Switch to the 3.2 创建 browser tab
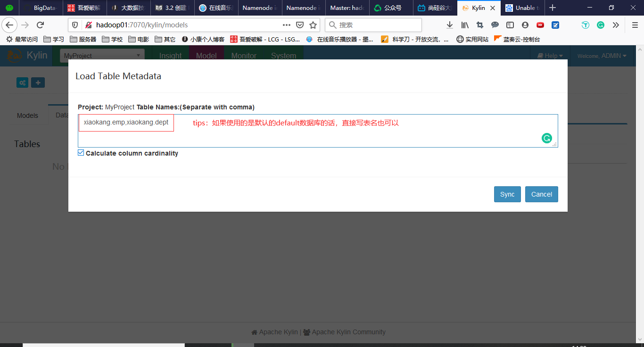644x347 pixels. point(172,8)
